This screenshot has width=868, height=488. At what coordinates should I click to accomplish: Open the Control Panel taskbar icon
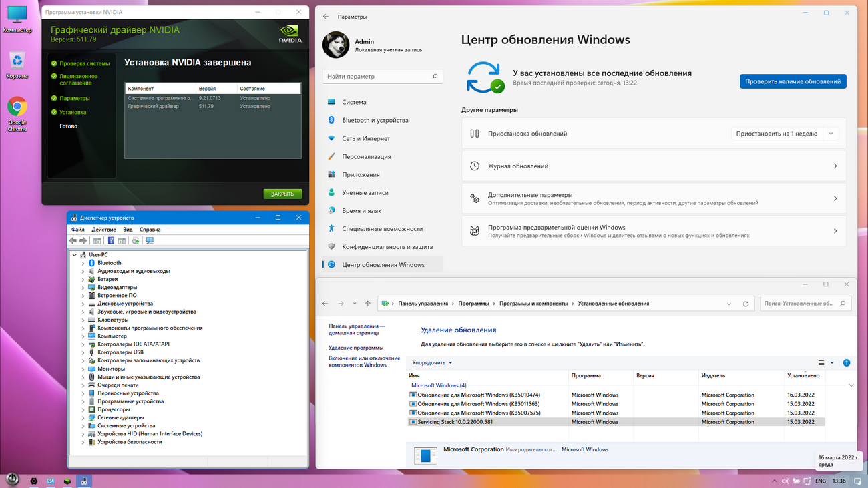pos(51,481)
